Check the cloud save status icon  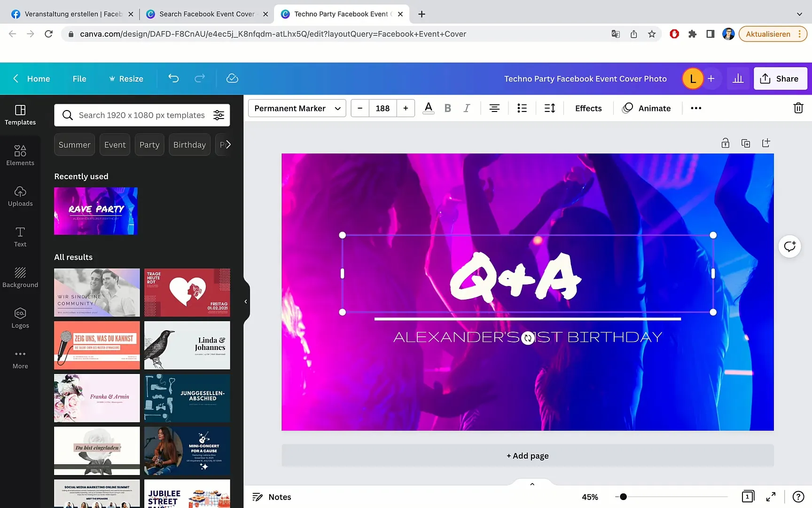pyautogui.click(x=232, y=79)
